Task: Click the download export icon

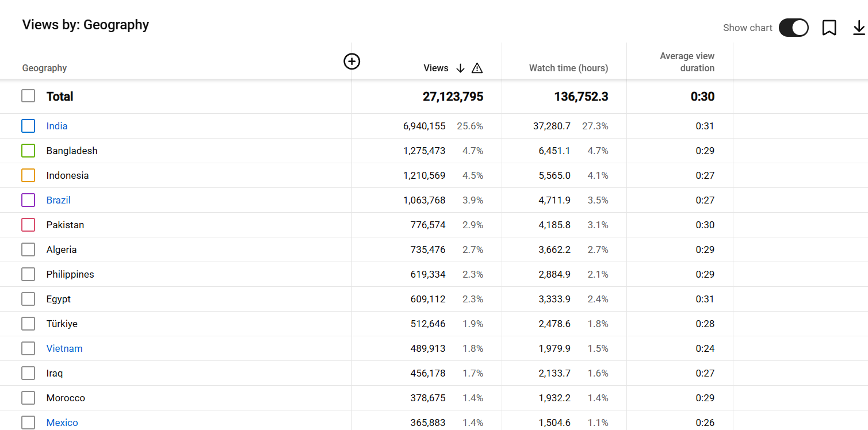Action: (858, 28)
